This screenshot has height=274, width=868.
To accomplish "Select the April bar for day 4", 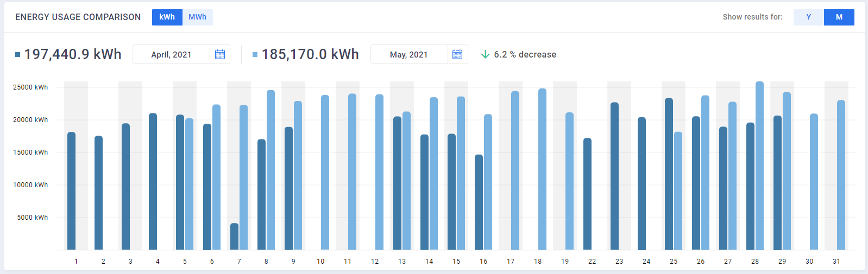I will tap(153, 182).
